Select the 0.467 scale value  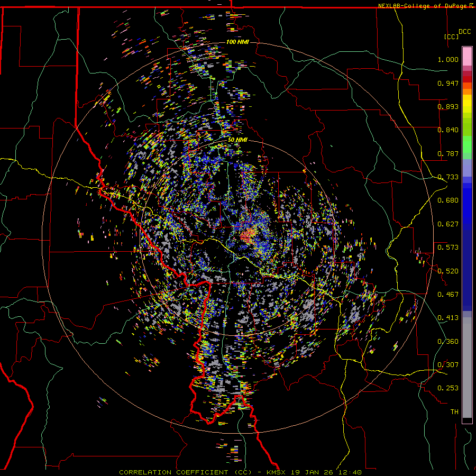click(448, 295)
